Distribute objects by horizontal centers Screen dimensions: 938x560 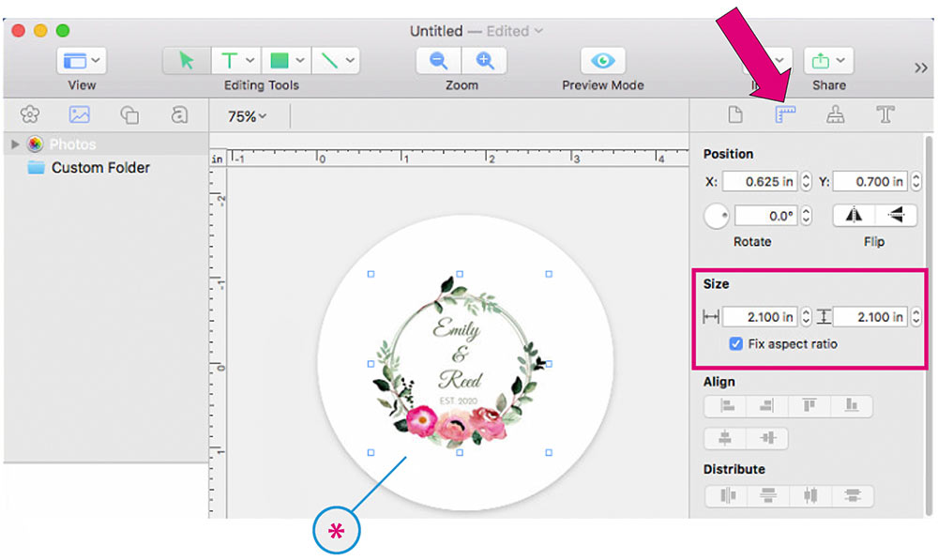click(x=809, y=495)
